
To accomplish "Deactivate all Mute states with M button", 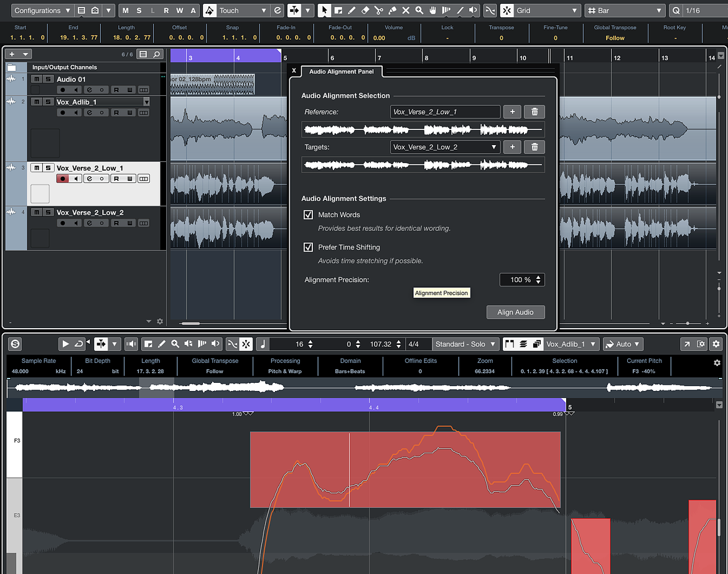I will pyautogui.click(x=125, y=10).
